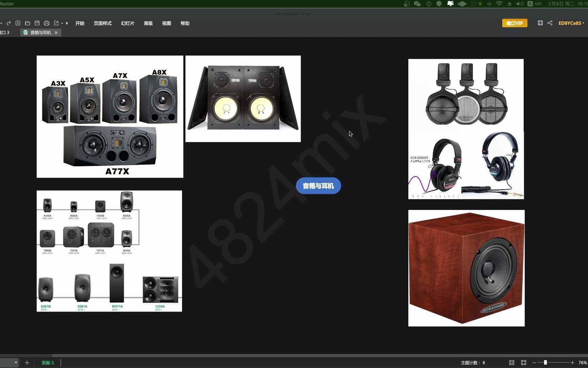The image size is (588, 368).
Task: Open the 幻灯片 menu tab
Action: [128, 23]
